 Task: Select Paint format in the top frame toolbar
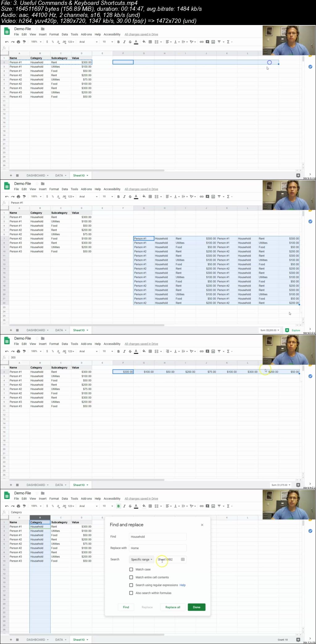coord(24,42)
